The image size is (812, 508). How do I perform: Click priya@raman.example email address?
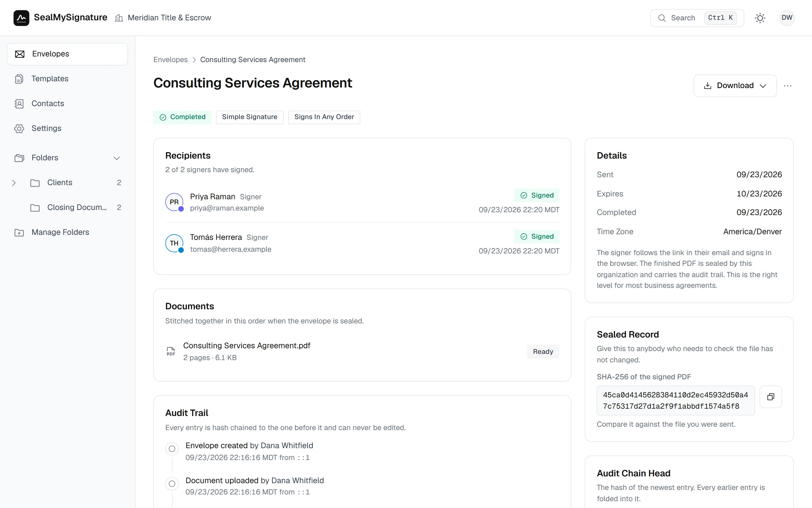(227, 208)
